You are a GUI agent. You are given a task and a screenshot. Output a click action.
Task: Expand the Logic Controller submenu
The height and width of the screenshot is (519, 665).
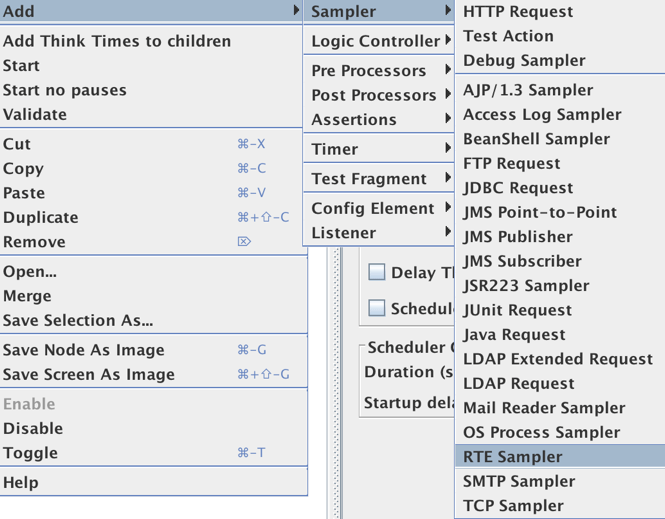379,41
